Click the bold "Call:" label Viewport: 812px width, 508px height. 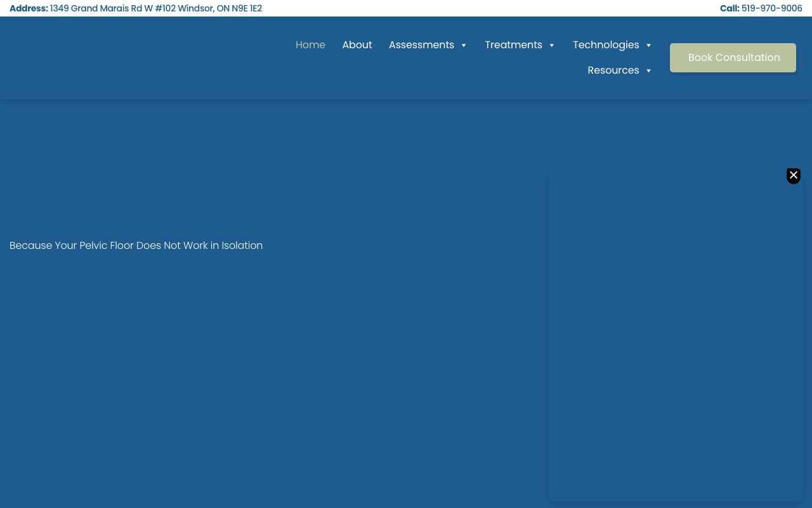[x=729, y=8]
